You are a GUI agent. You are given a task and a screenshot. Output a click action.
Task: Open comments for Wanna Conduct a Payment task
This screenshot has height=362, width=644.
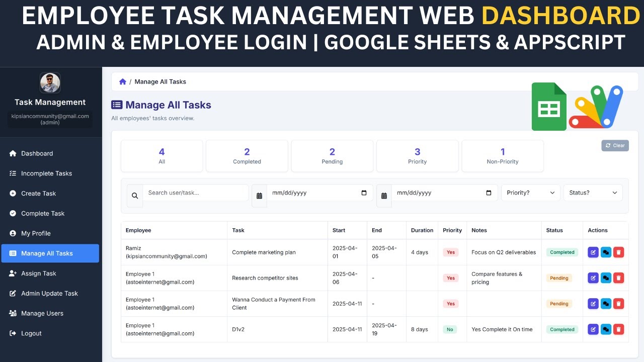tap(606, 304)
